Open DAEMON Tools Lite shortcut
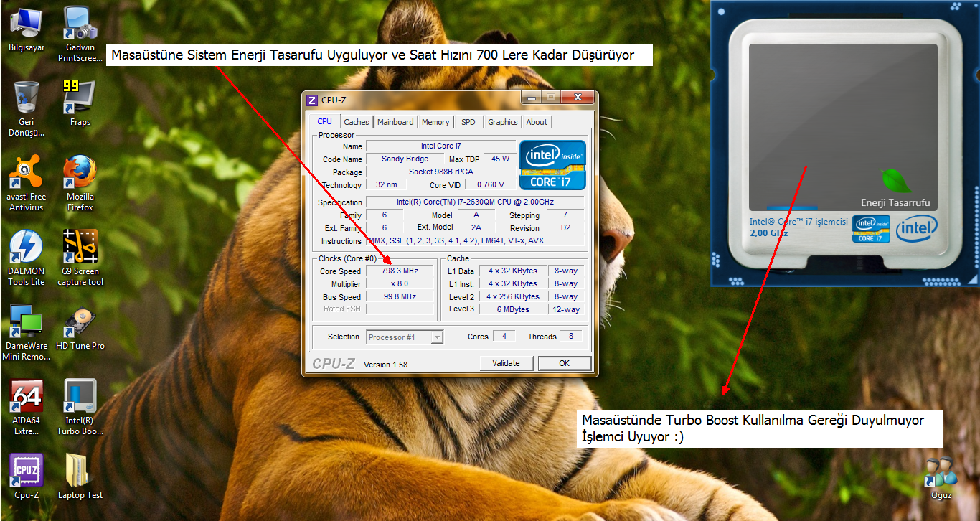Image resolution: width=980 pixels, height=521 pixels. pos(27,258)
